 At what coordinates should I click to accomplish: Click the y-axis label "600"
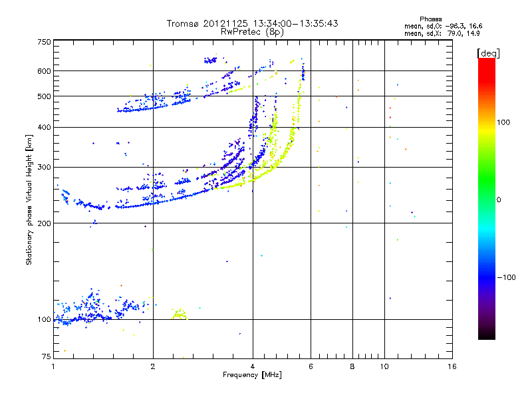44,71
